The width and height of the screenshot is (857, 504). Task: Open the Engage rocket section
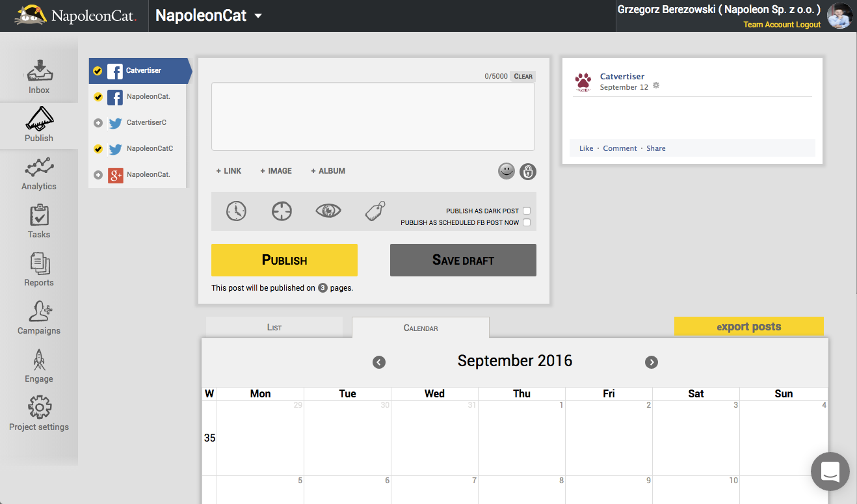point(39,365)
